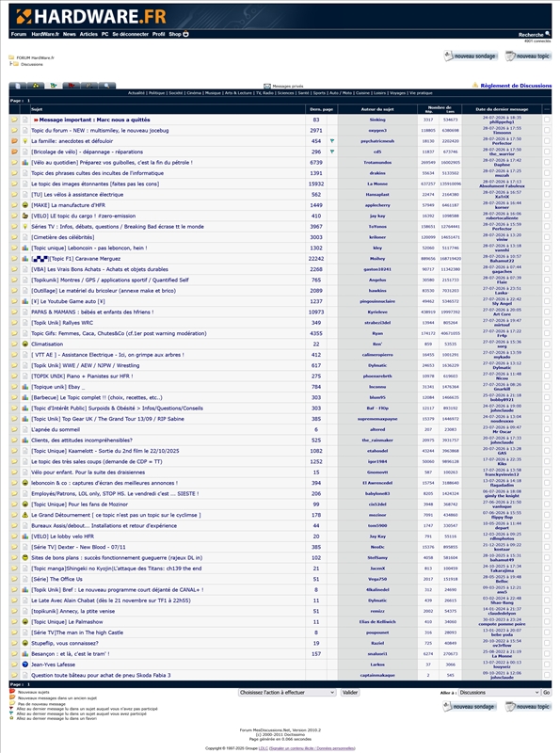The height and width of the screenshot is (753, 560).
Task: Open topic Kaamelott Sortie du 2nd film
Action: click(x=105, y=451)
